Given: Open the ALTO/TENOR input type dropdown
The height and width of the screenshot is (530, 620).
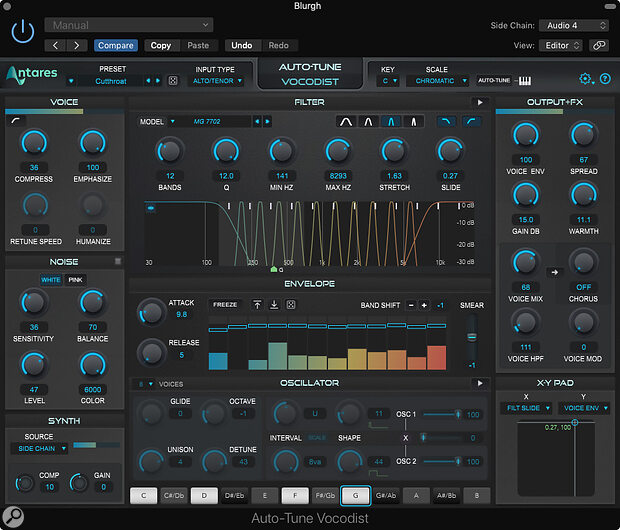Looking at the screenshot, I should [x=217, y=81].
